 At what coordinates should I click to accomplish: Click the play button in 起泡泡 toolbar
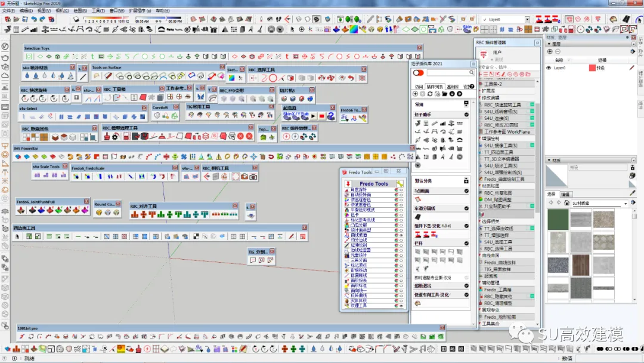[x=314, y=117]
